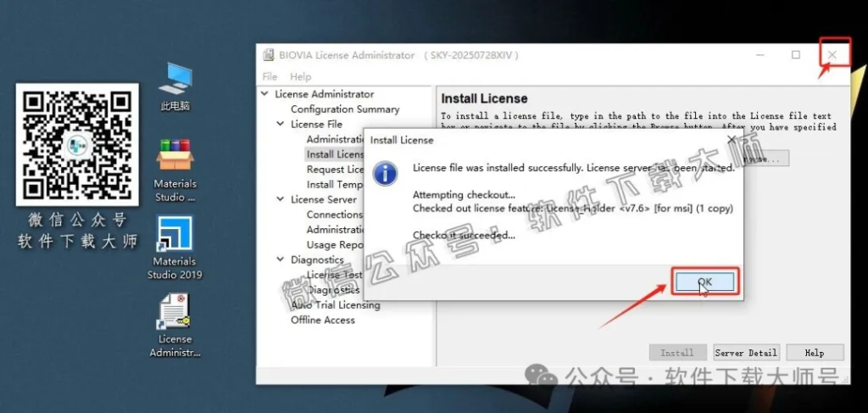Select Offline Access tree item
The width and height of the screenshot is (868, 413).
click(x=323, y=320)
